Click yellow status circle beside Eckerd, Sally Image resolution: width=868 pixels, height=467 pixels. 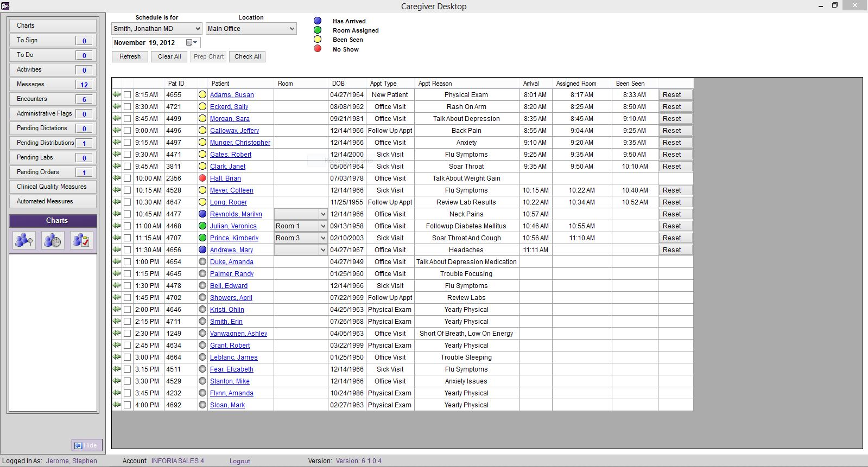(202, 107)
